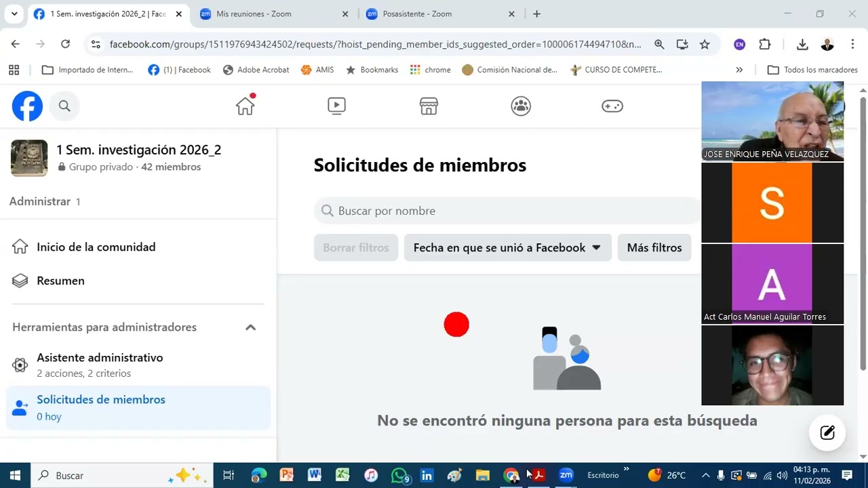
Task: Open the Windows notification center icon
Action: 847,476
